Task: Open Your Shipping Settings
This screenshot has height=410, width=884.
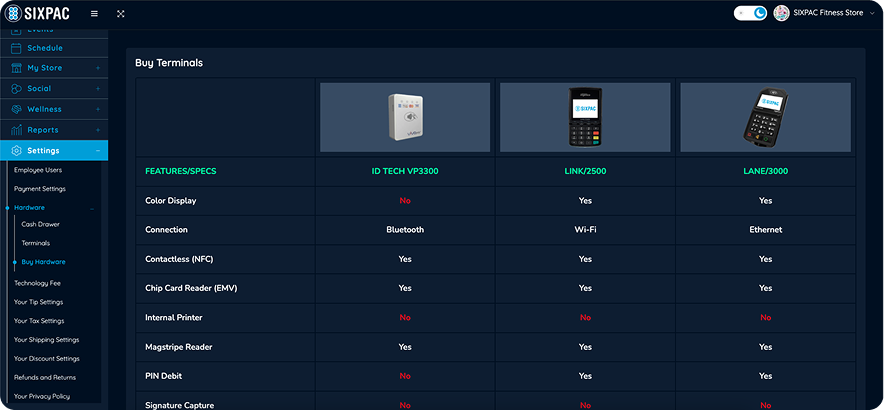Action: coord(47,340)
